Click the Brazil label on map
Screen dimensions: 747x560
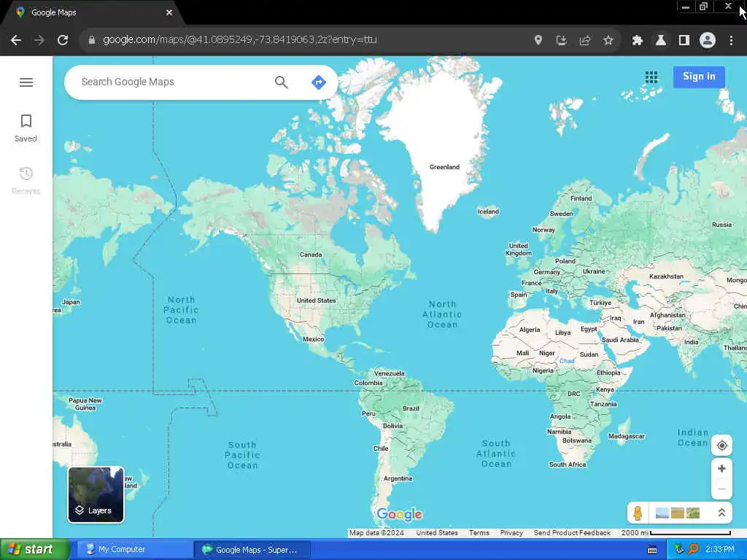[411, 408]
